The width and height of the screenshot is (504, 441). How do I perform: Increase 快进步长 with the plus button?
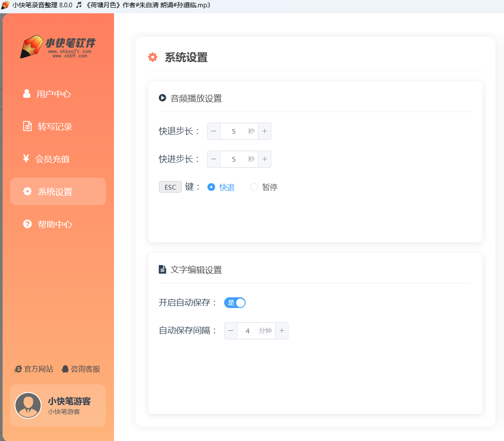[x=264, y=159]
